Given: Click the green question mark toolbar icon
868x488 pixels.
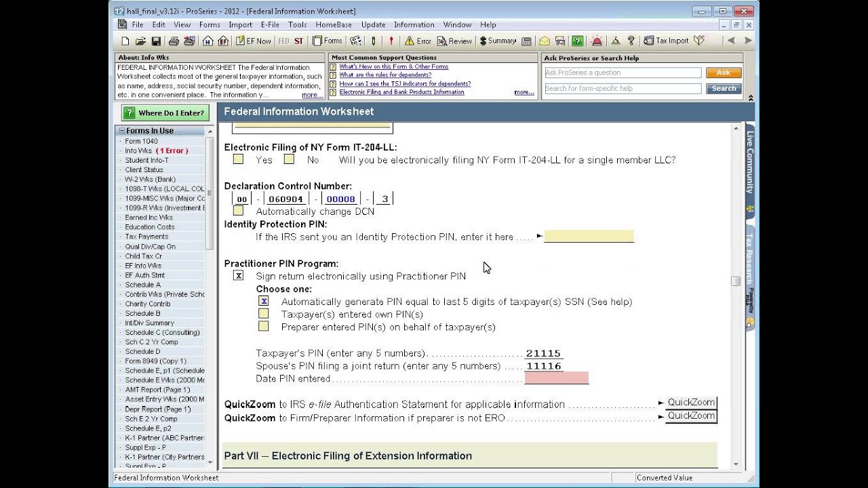Looking at the screenshot, I should pos(577,41).
